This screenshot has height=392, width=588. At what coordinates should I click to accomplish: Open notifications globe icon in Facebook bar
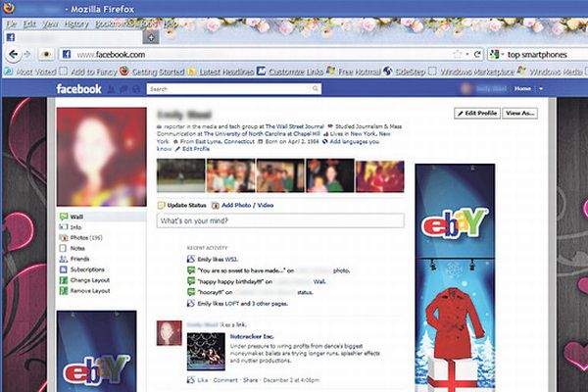[x=136, y=89]
